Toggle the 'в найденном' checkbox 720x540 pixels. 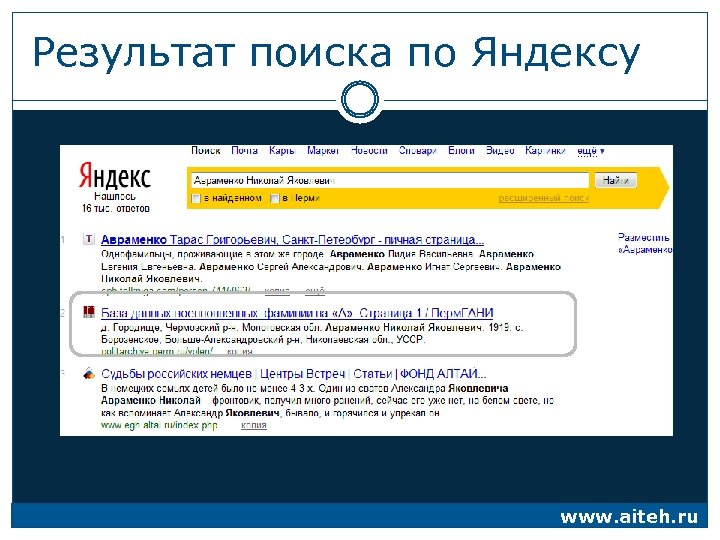196,198
